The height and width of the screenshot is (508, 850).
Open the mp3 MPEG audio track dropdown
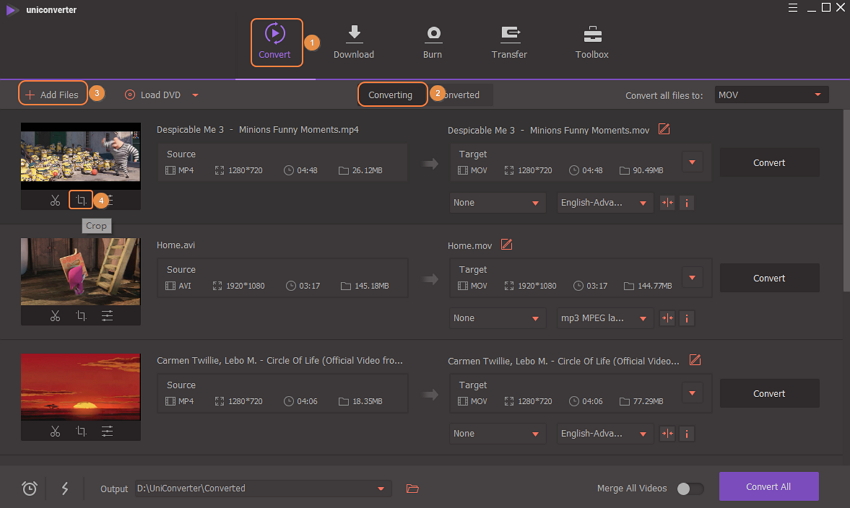[x=604, y=318]
